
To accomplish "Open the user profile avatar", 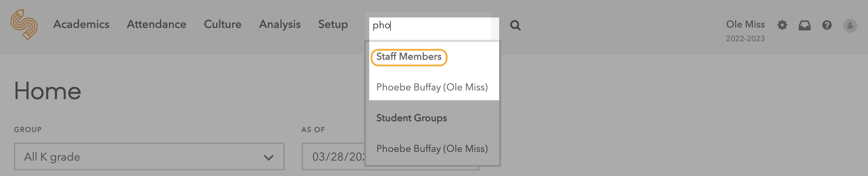I will 850,26.
